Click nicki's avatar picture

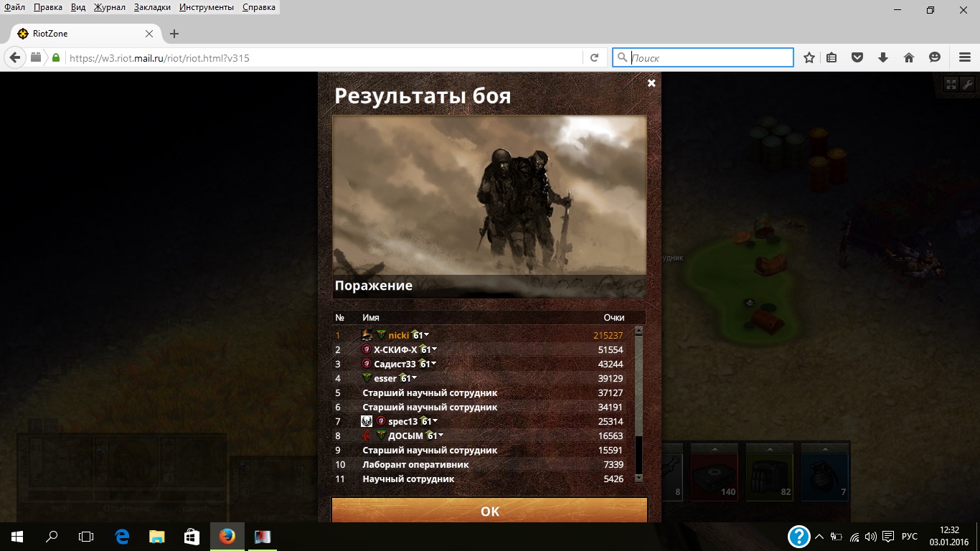pyautogui.click(x=367, y=335)
